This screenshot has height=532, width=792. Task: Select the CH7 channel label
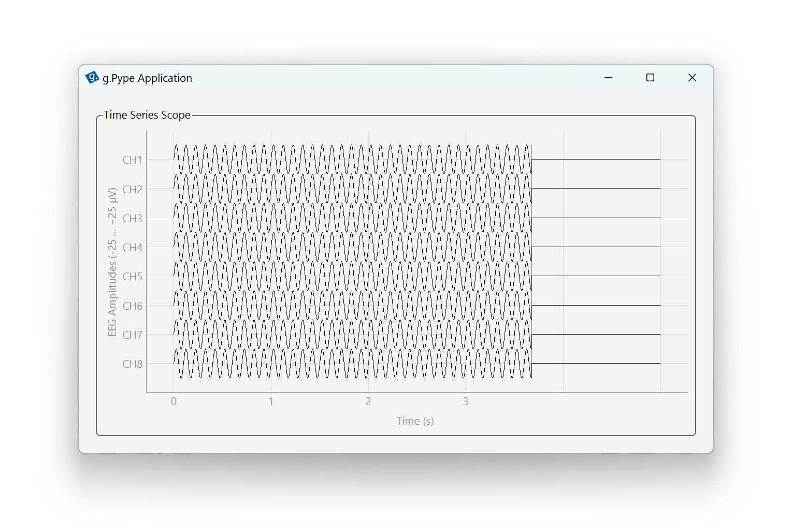(132, 335)
